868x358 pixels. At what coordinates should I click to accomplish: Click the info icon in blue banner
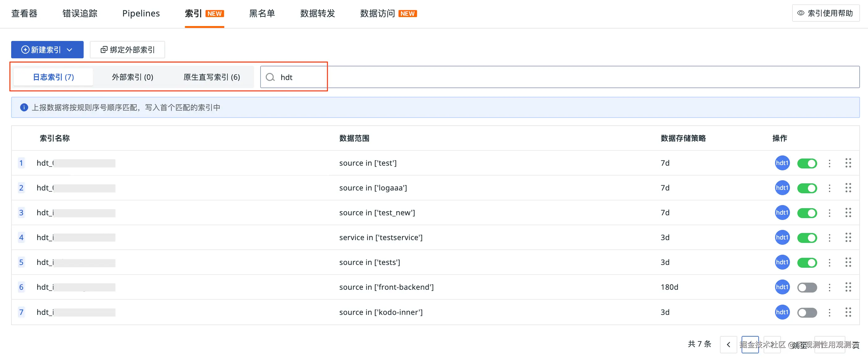24,107
